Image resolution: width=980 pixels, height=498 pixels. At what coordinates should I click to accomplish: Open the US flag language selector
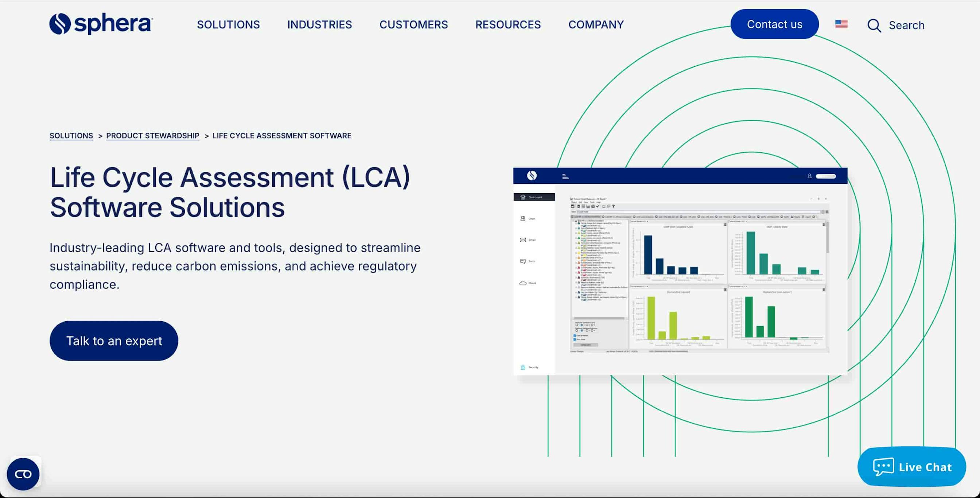point(841,24)
